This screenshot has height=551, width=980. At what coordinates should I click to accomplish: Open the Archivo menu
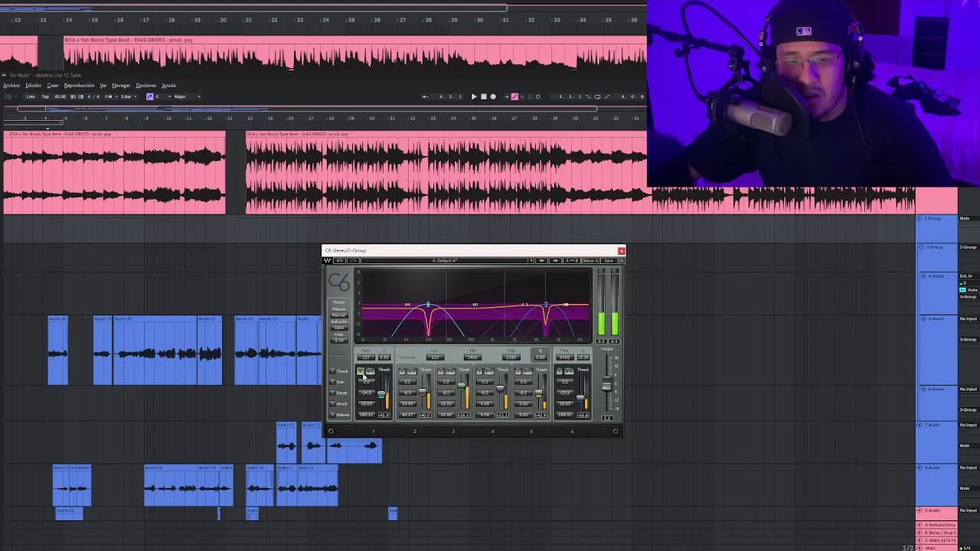[11, 86]
